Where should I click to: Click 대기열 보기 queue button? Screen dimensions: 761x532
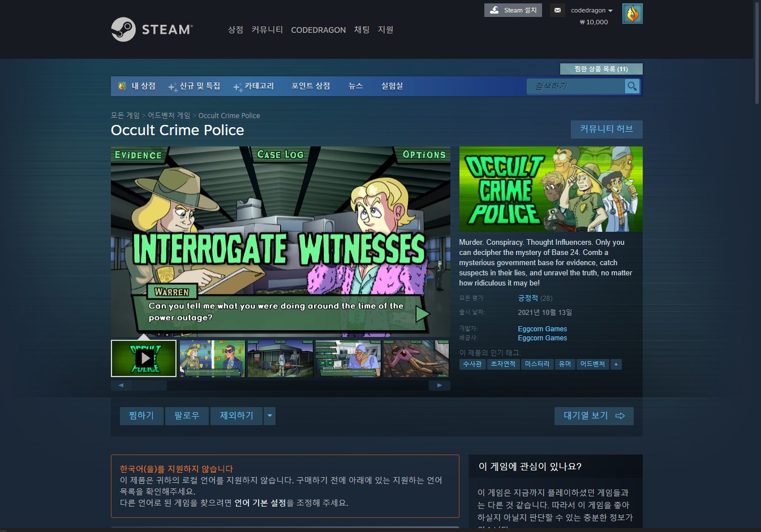point(594,416)
